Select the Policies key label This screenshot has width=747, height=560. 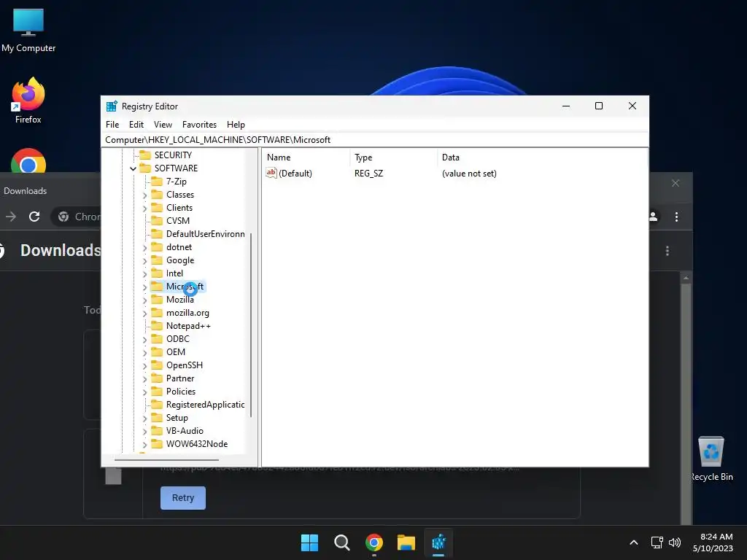181,392
